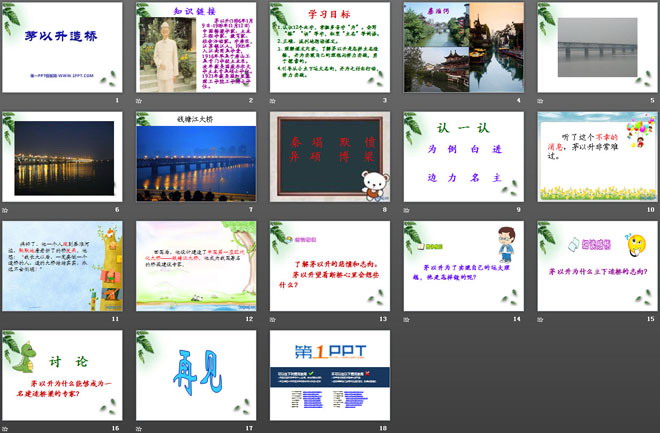Click the animation star icon under slide 1
Screen dimensions: 660x433
pos(7,101)
